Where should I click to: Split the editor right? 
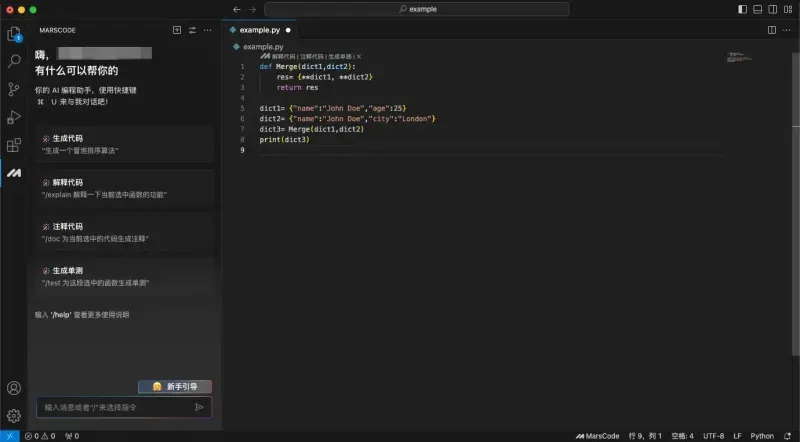click(x=772, y=30)
